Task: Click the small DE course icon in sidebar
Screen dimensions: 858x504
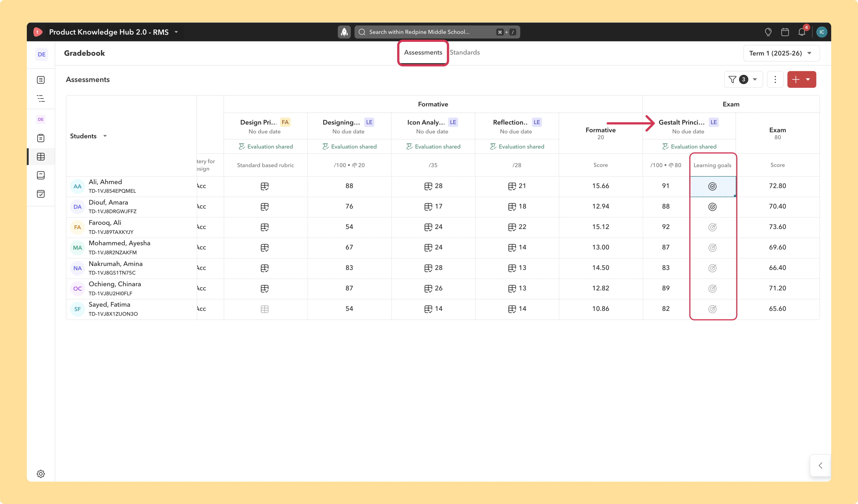Action: (41, 119)
